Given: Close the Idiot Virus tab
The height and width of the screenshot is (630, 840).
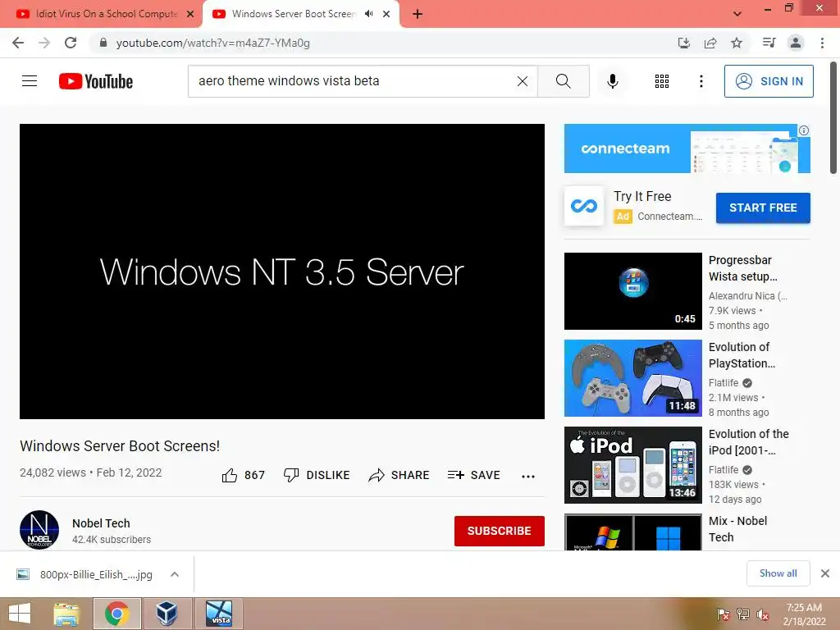Looking at the screenshot, I should tap(190, 14).
